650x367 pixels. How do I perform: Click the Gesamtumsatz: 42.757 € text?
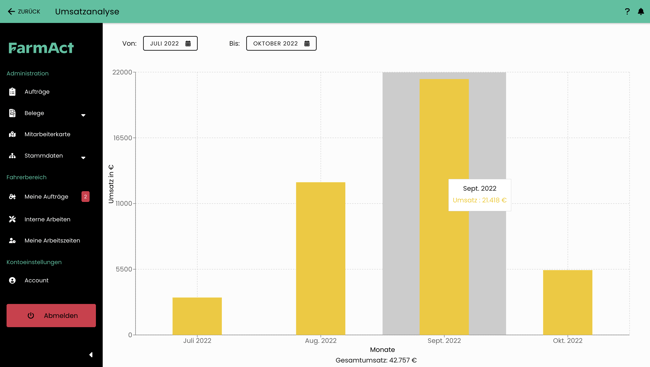click(x=376, y=360)
